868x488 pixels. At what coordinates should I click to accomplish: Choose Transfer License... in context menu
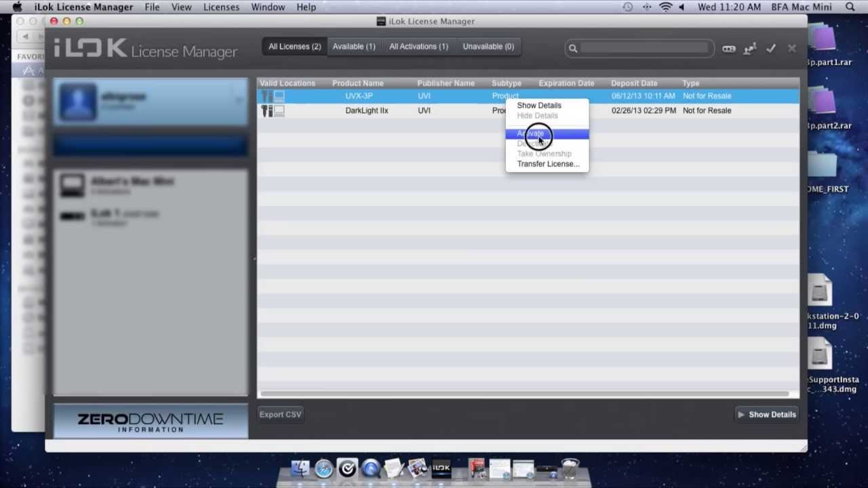[x=548, y=164]
